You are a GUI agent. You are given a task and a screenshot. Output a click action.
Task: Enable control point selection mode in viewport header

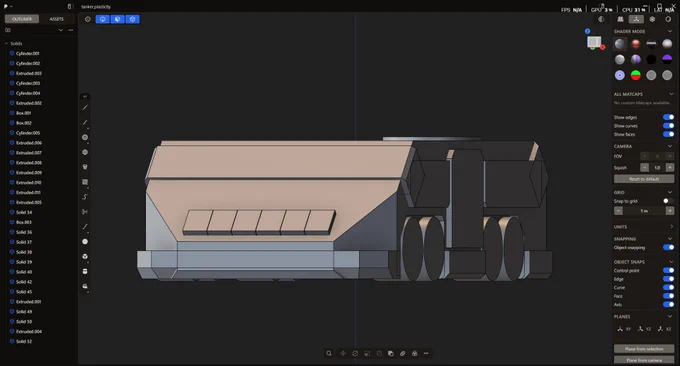(88, 19)
